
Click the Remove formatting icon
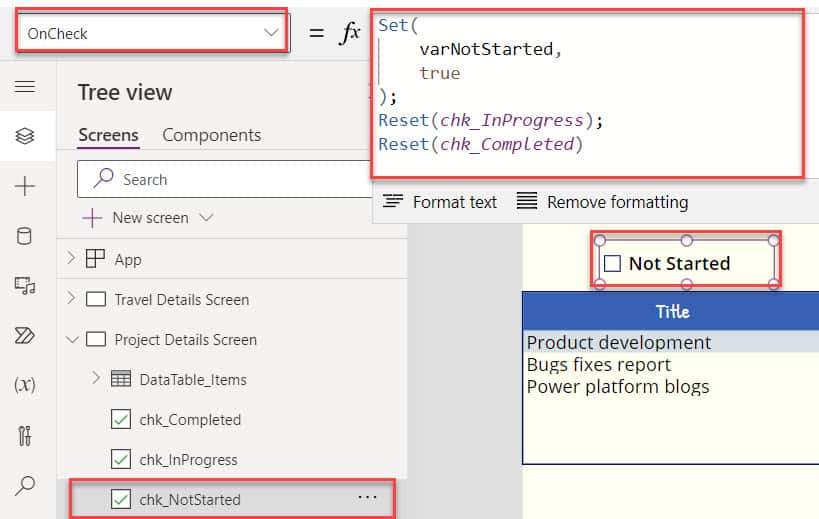(x=526, y=200)
